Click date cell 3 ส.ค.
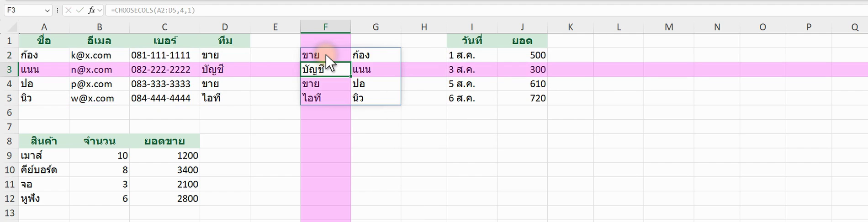868x222 pixels. (472, 69)
